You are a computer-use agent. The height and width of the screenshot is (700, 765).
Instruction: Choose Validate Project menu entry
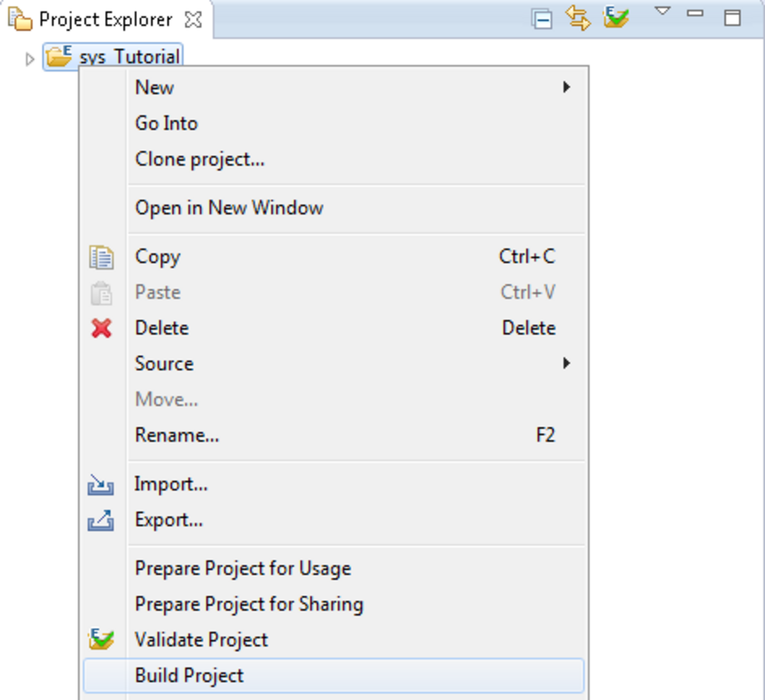[201, 640]
